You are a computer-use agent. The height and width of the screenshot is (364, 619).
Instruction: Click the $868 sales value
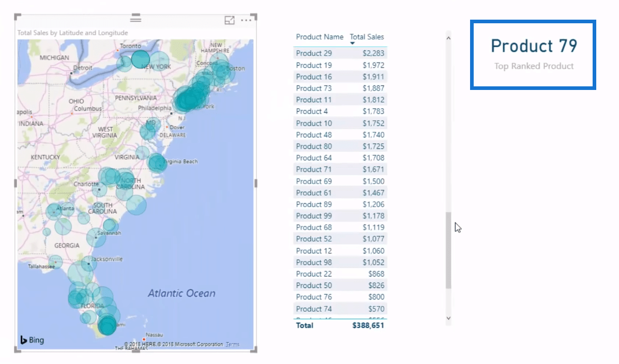[376, 274]
